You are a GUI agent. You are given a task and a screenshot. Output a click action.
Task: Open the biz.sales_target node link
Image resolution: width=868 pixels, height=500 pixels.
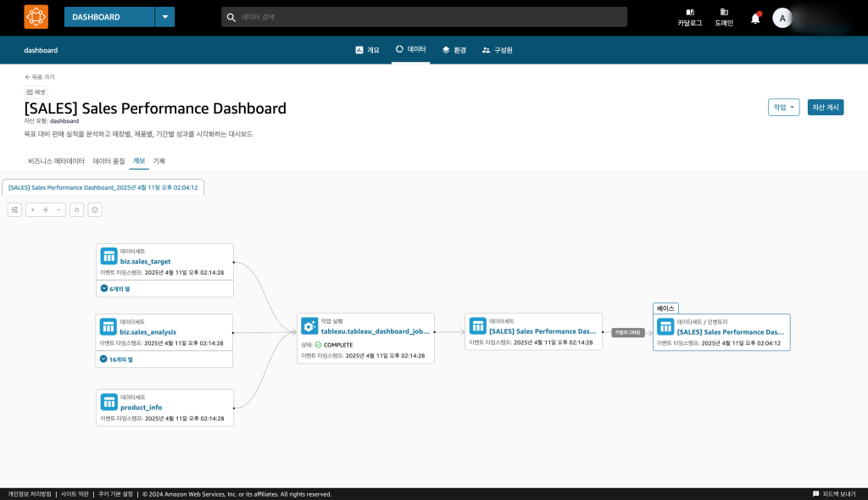click(x=146, y=261)
